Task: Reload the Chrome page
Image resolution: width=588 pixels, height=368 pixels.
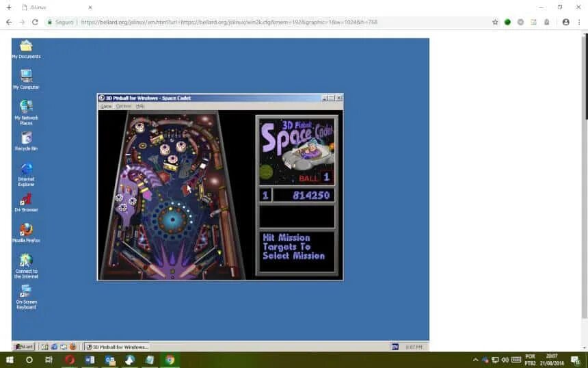Action: click(35, 22)
